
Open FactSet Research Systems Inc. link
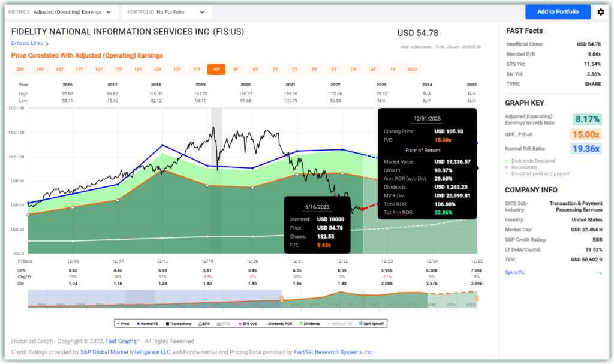[x=333, y=352]
